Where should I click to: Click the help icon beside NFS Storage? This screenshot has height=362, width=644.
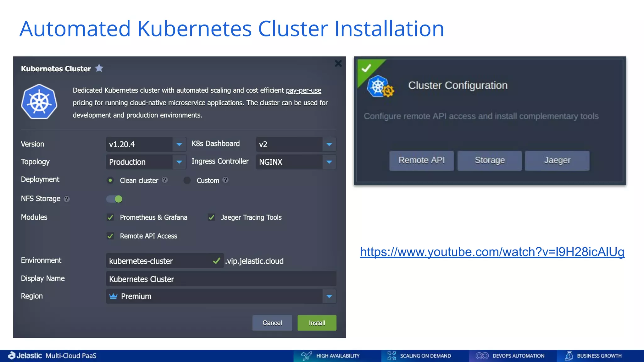pyautogui.click(x=67, y=199)
